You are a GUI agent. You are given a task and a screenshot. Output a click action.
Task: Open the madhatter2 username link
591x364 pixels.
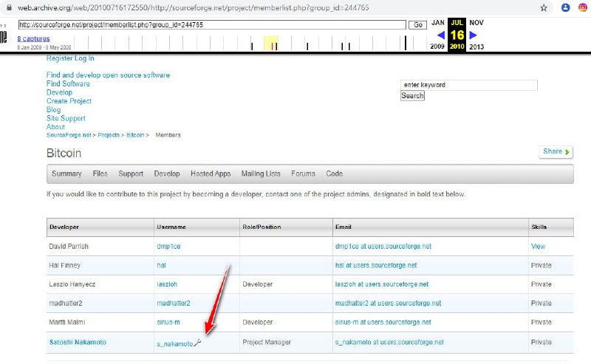[x=174, y=303]
